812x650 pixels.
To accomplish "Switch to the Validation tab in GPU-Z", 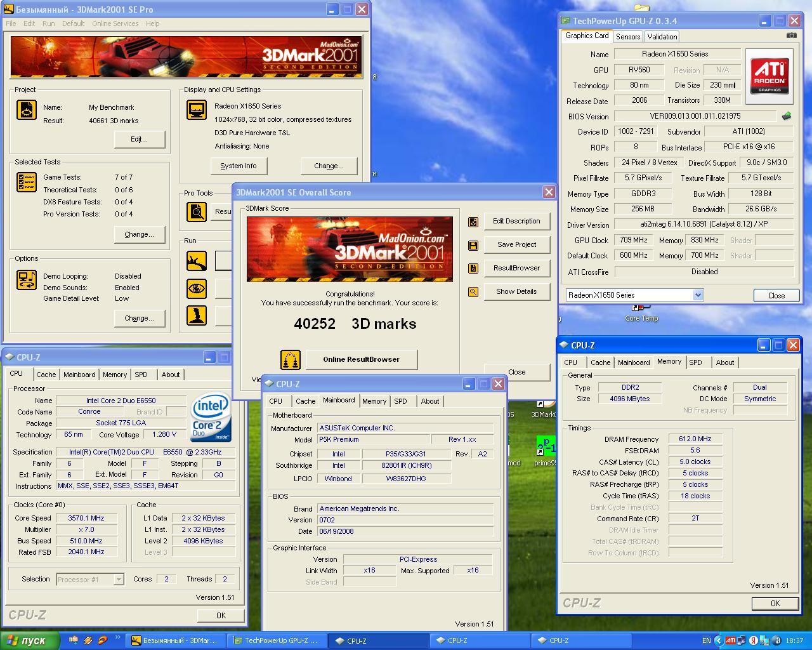I will click(662, 37).
